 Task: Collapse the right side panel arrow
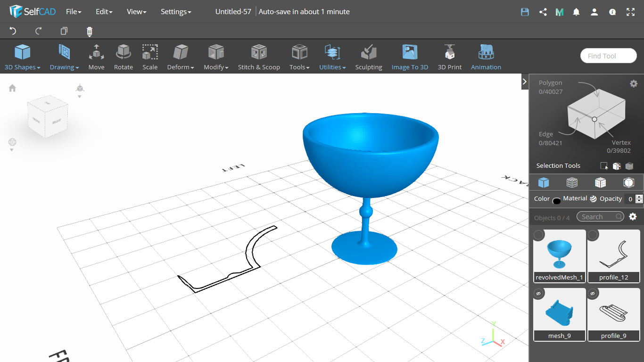pyautogui.click(x=524, y=81)
